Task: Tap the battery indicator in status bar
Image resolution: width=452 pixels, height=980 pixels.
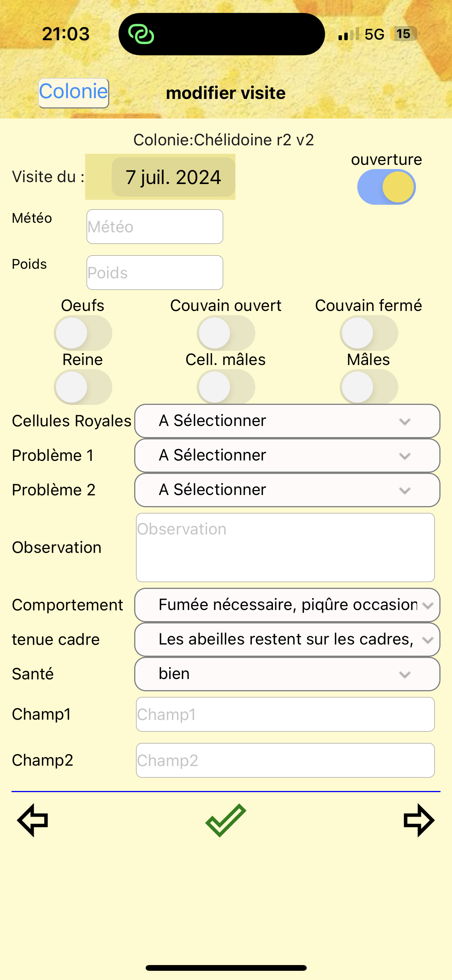Action: pyautogui.click(x=404, y=34)
